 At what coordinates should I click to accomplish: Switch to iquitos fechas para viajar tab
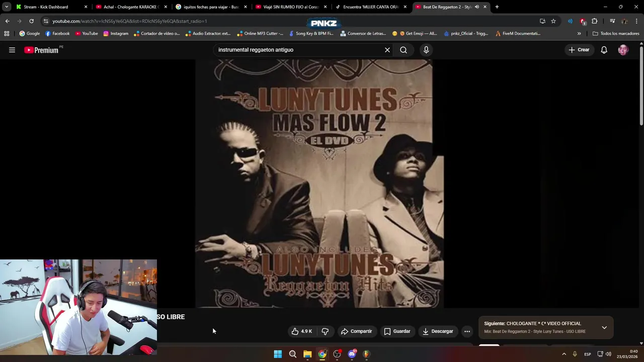(211, 7)
